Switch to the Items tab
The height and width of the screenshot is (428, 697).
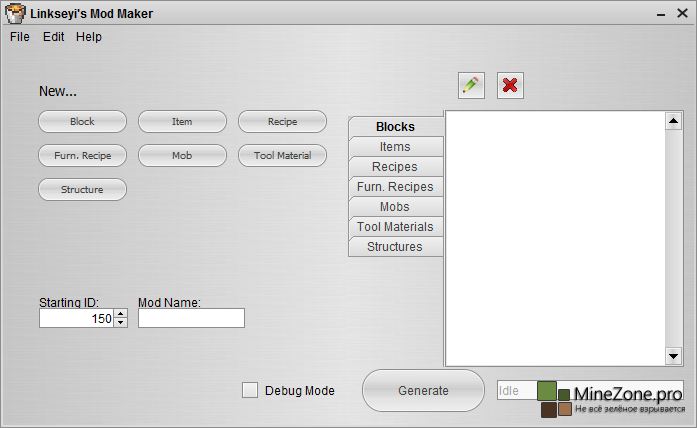pos(395,147)
